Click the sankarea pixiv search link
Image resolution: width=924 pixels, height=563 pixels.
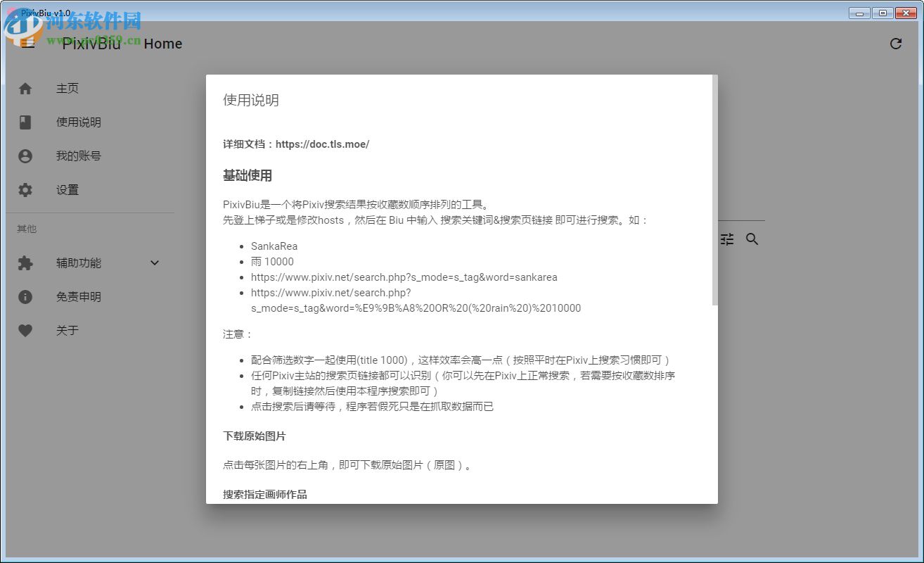404,277
